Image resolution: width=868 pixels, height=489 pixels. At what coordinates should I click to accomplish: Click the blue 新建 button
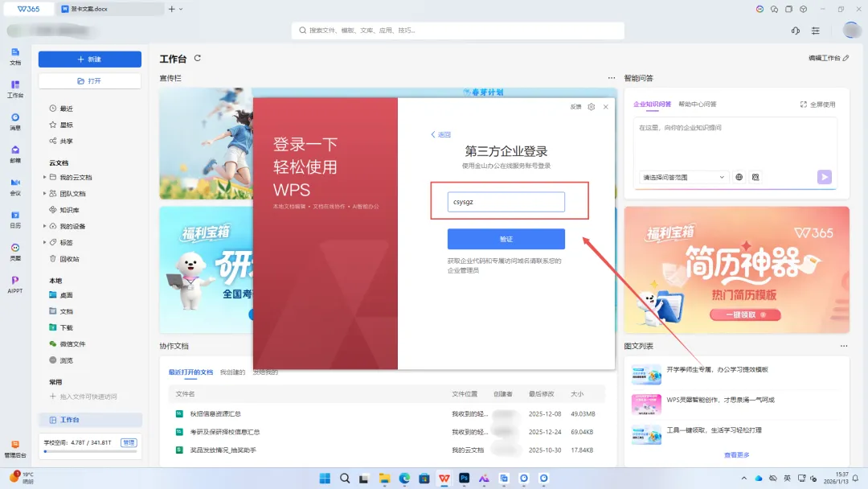click(x=90, y=60)
